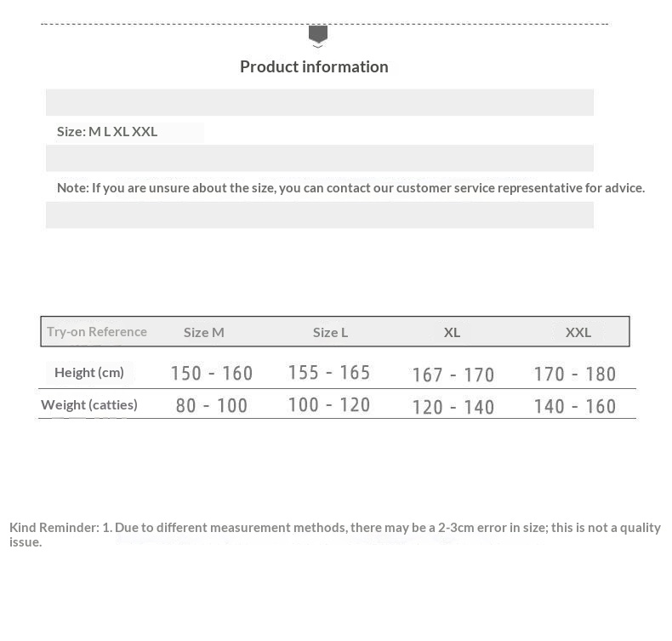The height and width of the screenshot is (641, 672).
Task: Click the Weight (catties) row label
Action: pyautogui.click(x=89, y=404)
